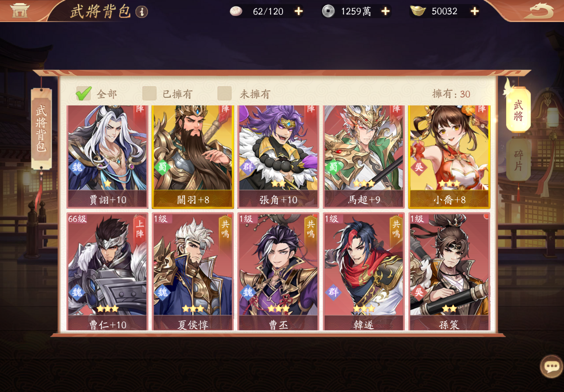Open the 張角+10 hero card
Viewport: 564px width, 392px height.
point(278,156)
